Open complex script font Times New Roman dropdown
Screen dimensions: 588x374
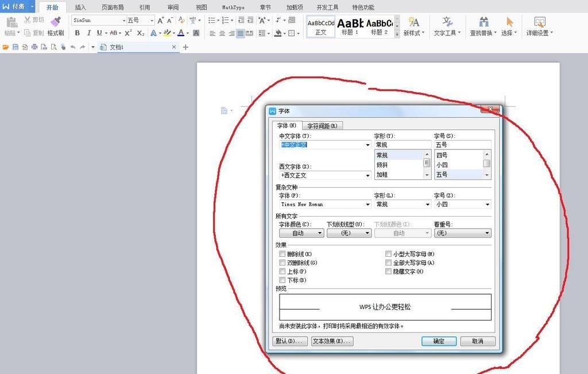(368, 205)
